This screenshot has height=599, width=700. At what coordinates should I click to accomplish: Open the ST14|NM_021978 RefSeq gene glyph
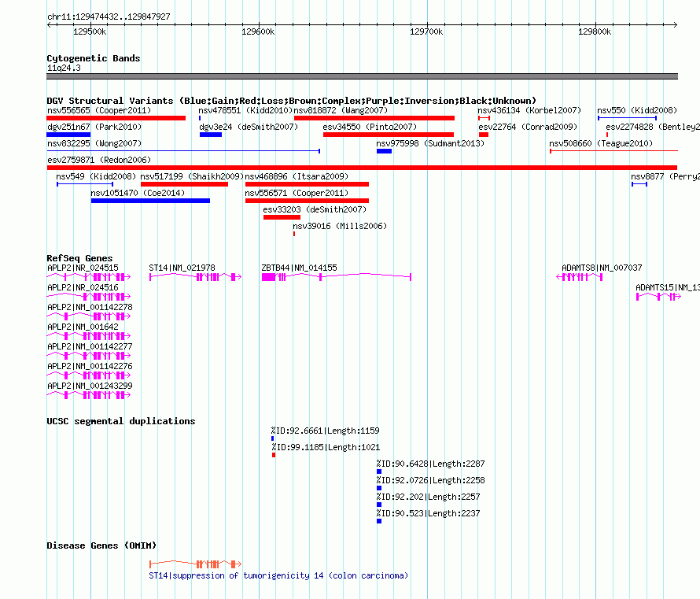(196, 277)
